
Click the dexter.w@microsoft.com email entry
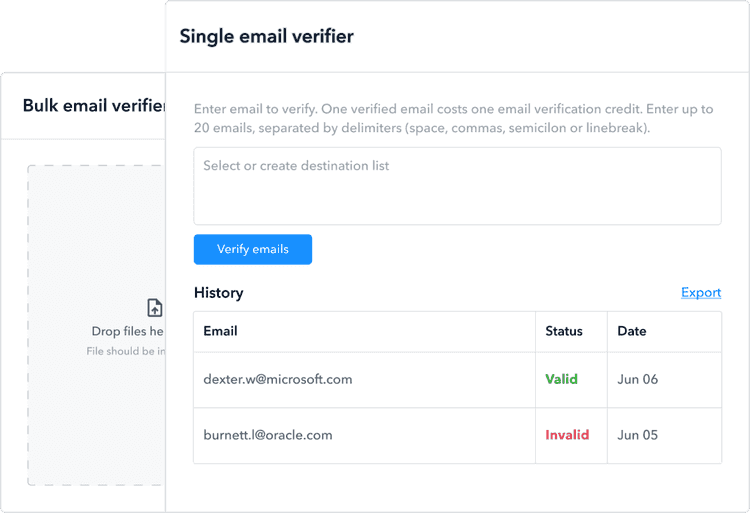(x=278, y=380)
